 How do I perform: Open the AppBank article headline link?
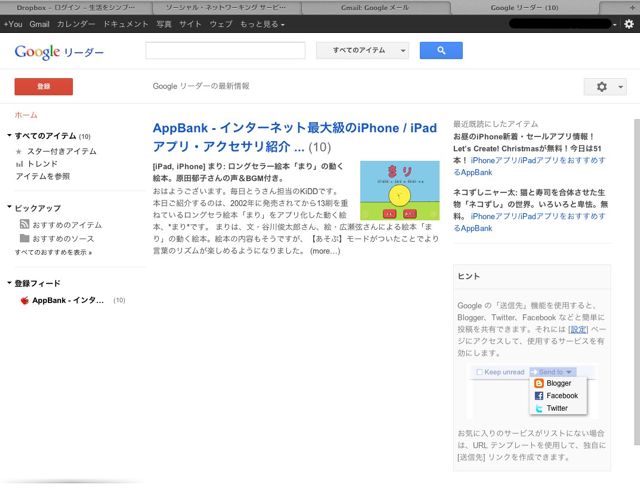(x=295, y=137)
